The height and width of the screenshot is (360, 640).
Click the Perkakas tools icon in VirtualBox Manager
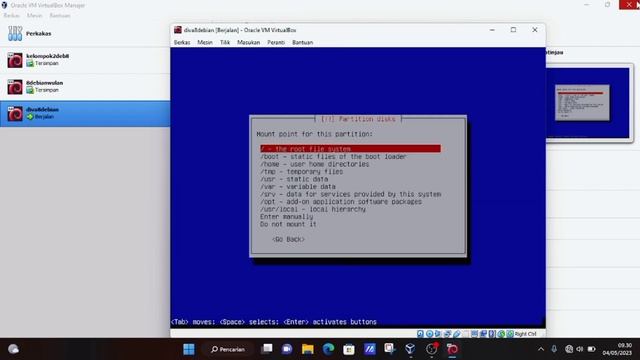[x=15, y=33]
